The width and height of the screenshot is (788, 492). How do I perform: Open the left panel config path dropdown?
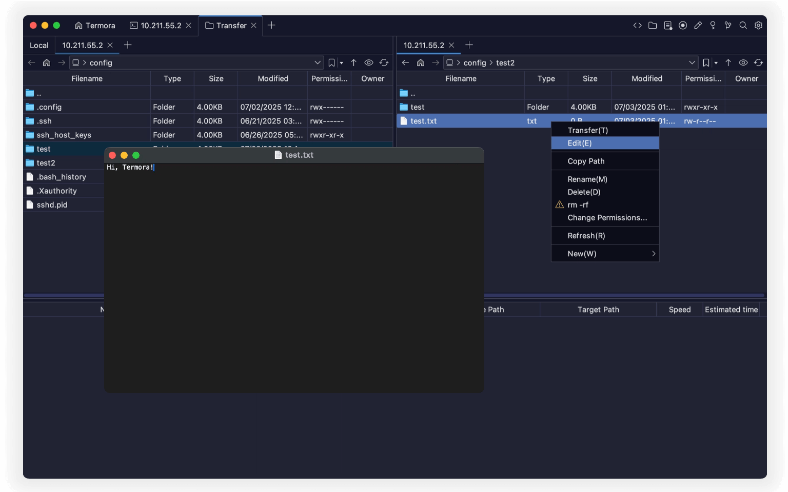click(x=318, y=62)
